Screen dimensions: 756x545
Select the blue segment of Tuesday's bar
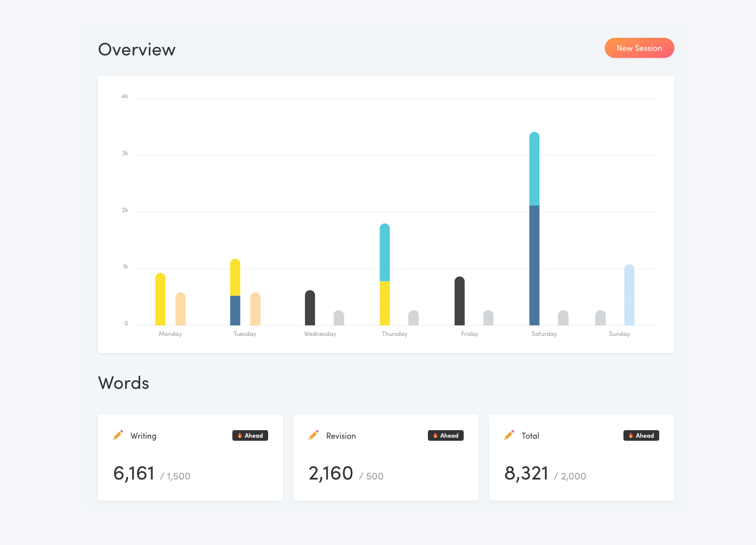(x=235, y=311)
